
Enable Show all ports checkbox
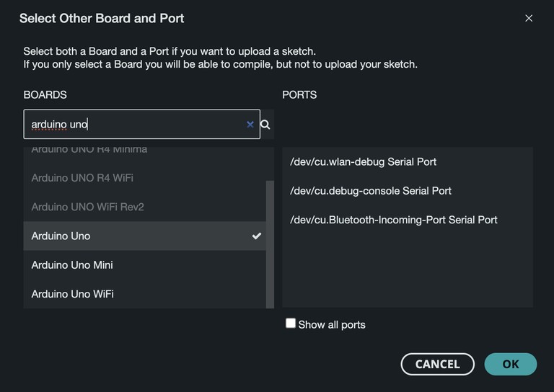[x=291, y=324]
